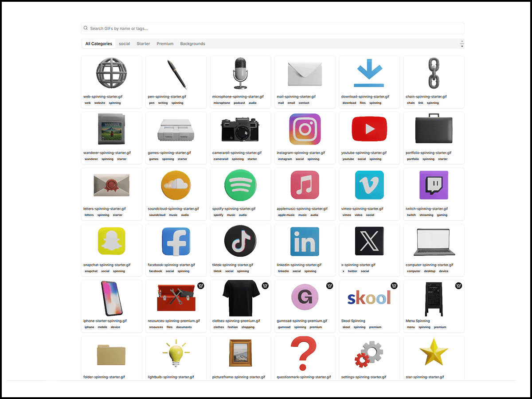Filter by the Premium tab
Screen dimensions: 532x399
coord(165,44)
